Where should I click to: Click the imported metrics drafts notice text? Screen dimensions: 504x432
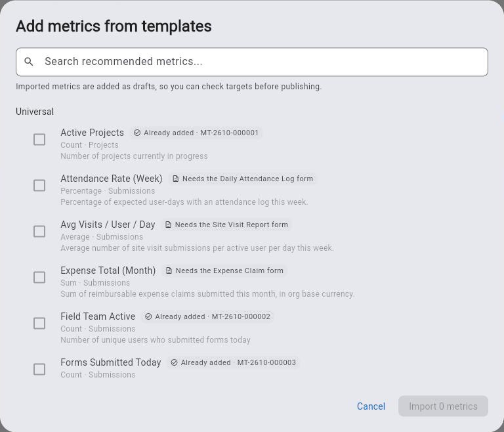pyautogui.click(x=169, y=87)
